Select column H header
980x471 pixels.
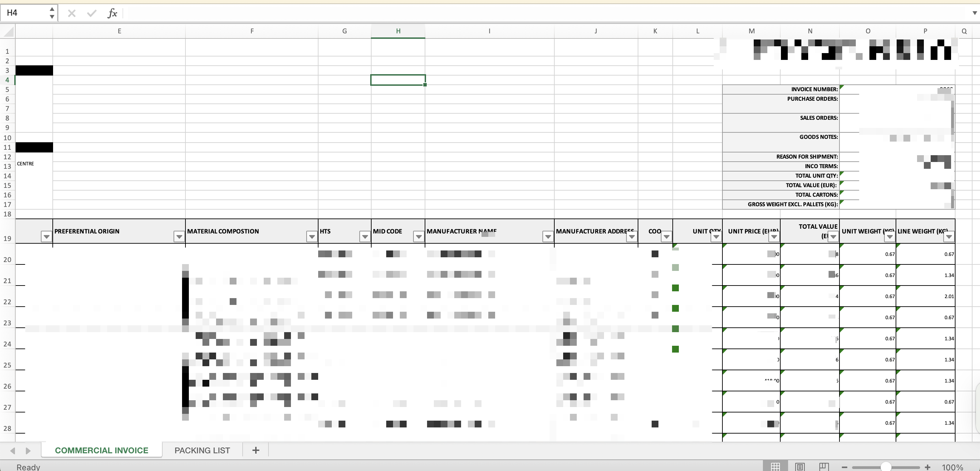[398, 31]
